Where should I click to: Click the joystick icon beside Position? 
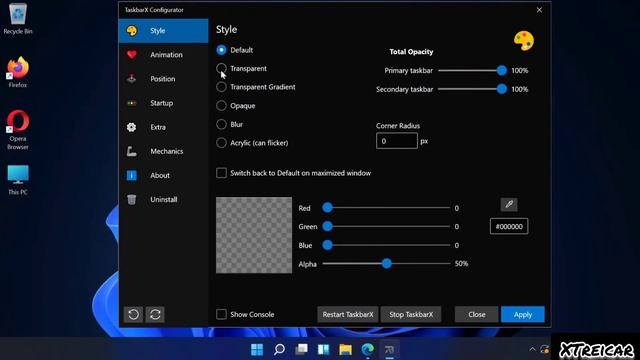131,79
